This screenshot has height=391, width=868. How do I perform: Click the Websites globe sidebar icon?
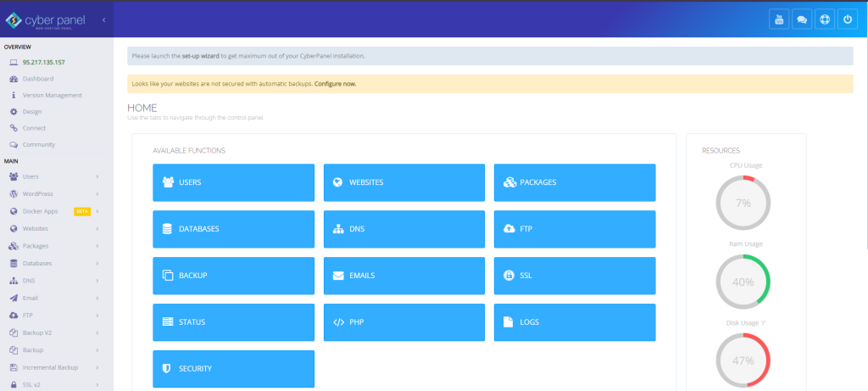14,229
